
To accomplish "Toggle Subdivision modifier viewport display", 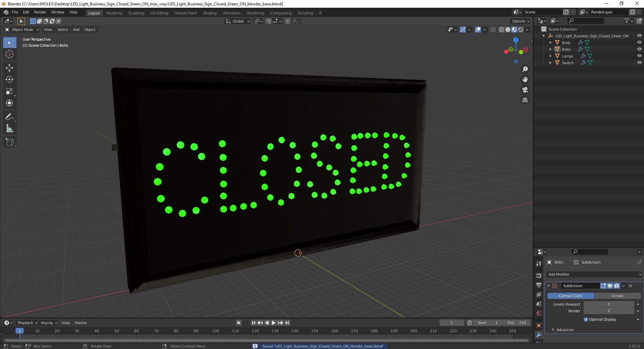I will [x=610, y=286].
